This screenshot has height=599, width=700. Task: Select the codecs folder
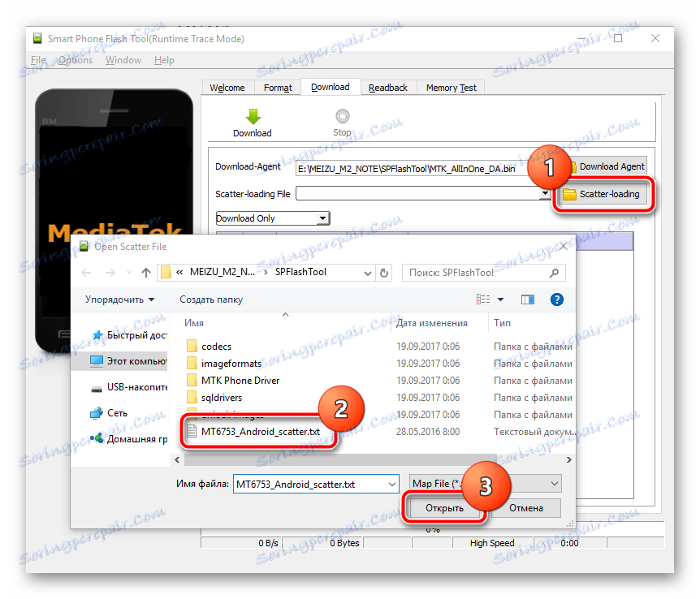click(x=216, y=347)
